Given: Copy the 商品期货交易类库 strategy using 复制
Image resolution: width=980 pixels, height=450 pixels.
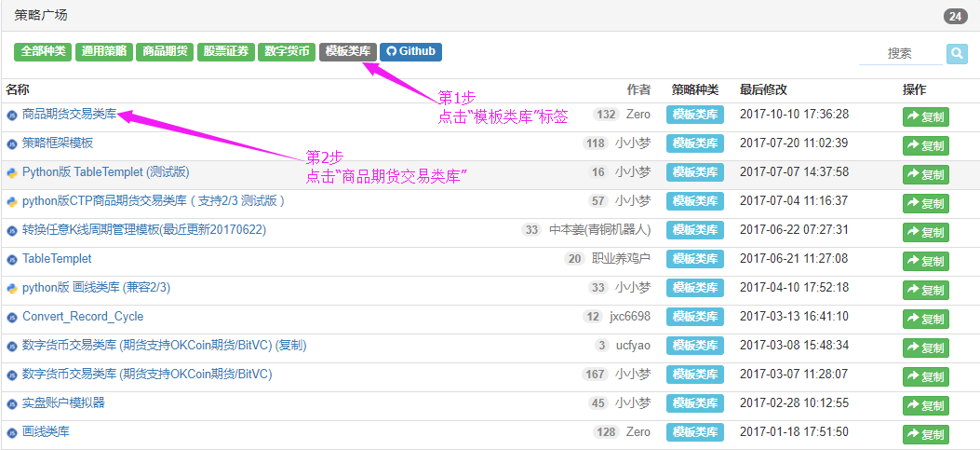Looking at the screenshot, I should click(925, 117).
